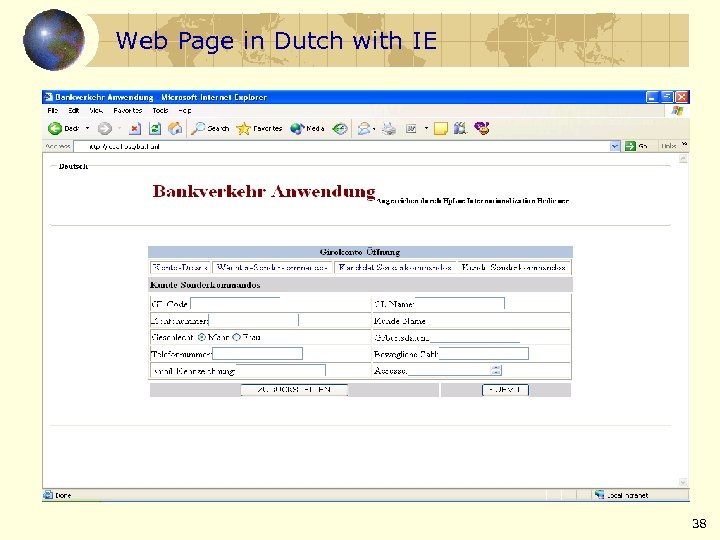Open the History pane
720x540 pixels.
point(340,129)
